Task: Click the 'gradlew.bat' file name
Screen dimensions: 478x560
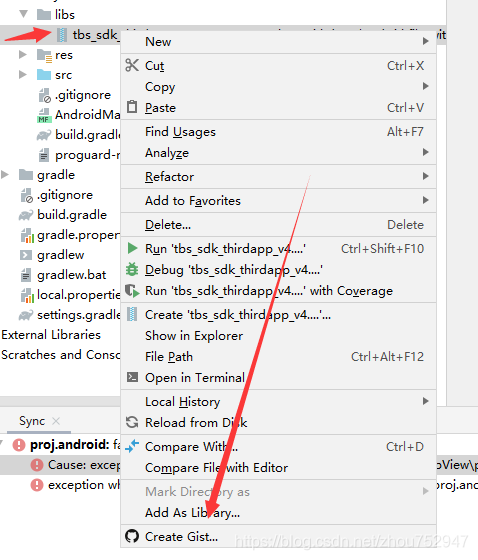Action: (71, 275)
